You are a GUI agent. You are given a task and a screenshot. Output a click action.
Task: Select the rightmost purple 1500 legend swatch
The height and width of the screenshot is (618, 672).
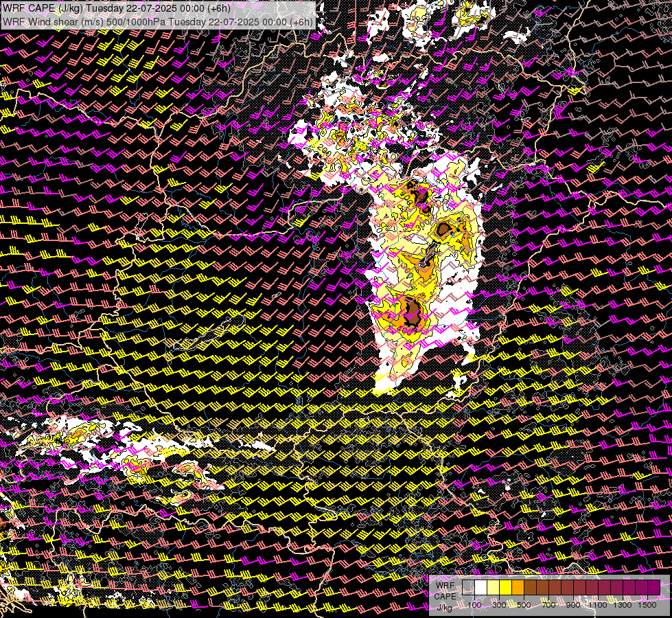click(654, 587)
